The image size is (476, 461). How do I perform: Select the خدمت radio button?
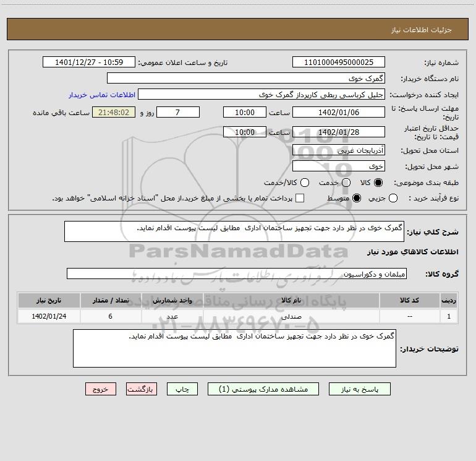coord(346,183)
